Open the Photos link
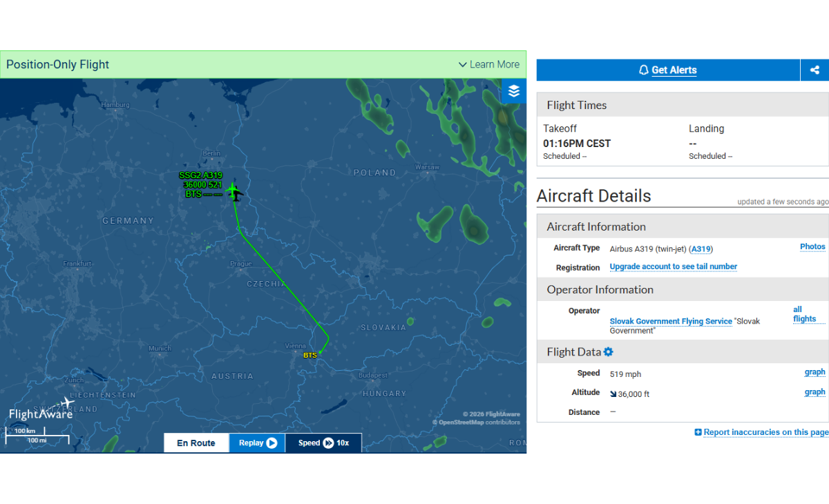 click(x=812, y=246)
